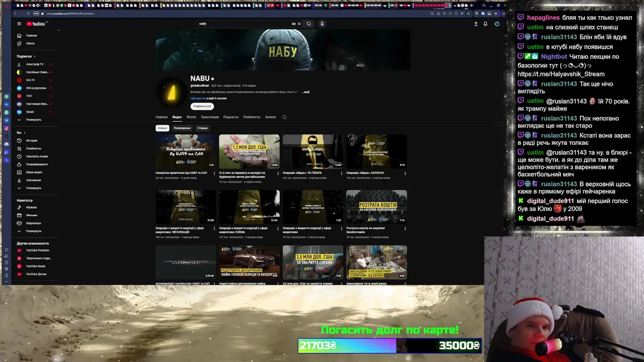Screen dimensions: 644x362
Task: Open YouTube notifications bell
Action: pyautogui.click(x=486, y=24)
